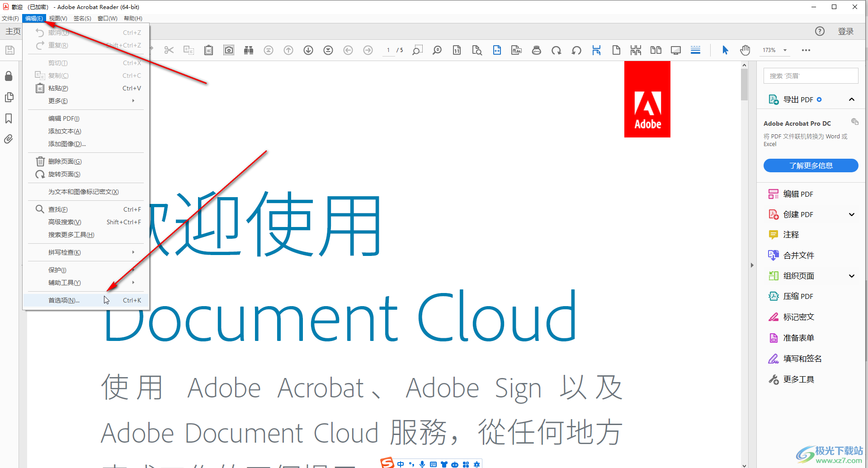Open find with the binoculars icon
The width and height of the screenshot is (868, 468).
click(x=249, y=50)
